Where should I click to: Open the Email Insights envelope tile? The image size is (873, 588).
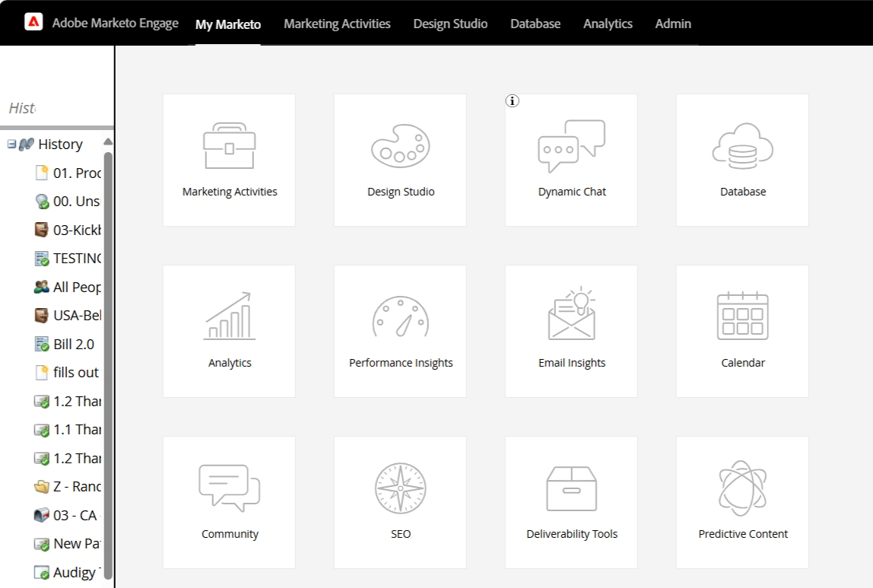tap(571, 332)
